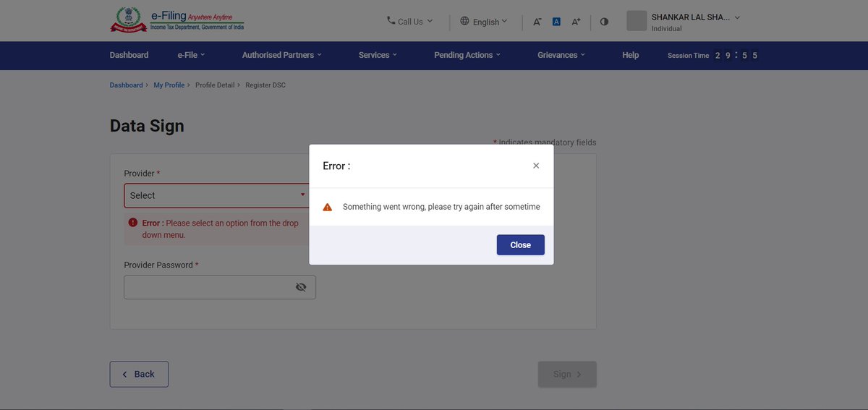This screenshot has height=410, width=868.
Task: Click the red error icon under Provider
Action: click(133, 223)
